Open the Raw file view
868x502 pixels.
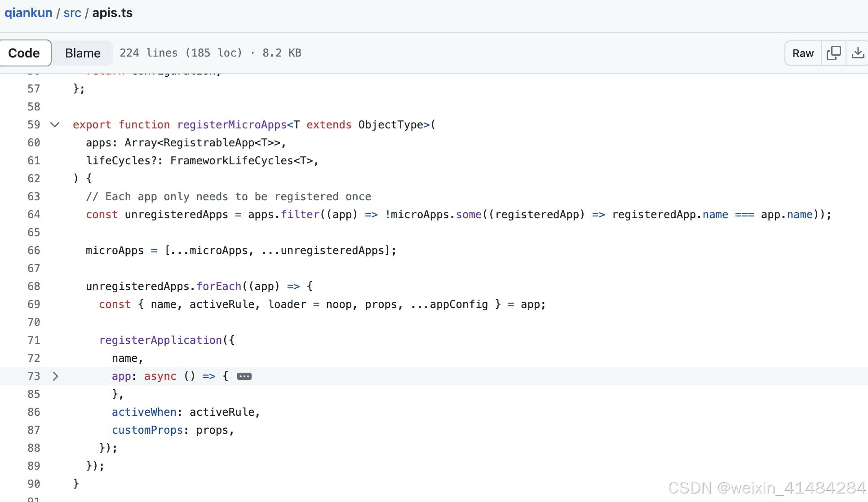tap(803, 53)
